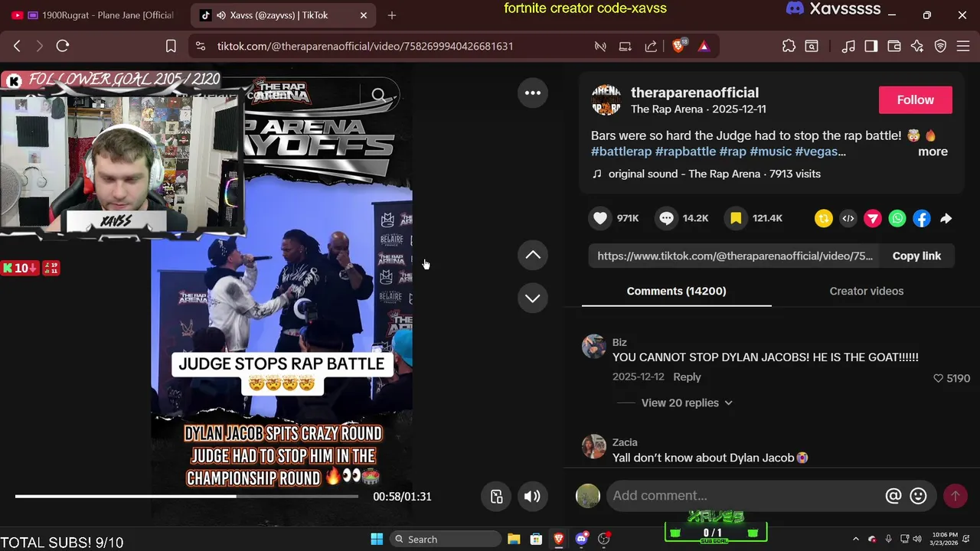
Task: Save the video to favorites bookmark
Action: pyautogui.click(x=736, y=218)
